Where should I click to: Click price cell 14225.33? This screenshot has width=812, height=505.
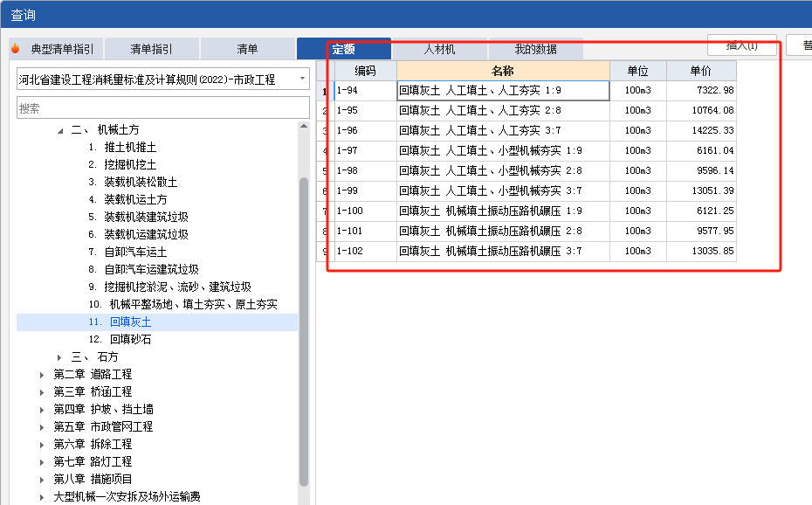[x=701, y=131]
